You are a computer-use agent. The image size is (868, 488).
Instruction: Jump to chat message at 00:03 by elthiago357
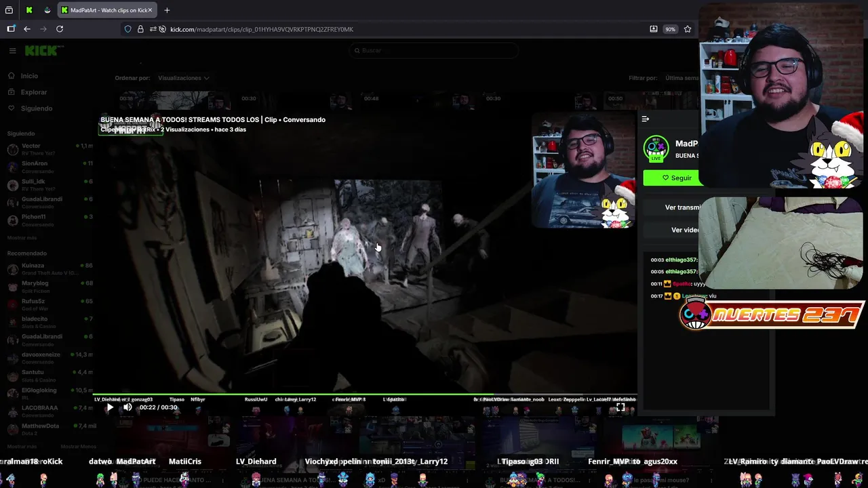(x=674, y=260)
